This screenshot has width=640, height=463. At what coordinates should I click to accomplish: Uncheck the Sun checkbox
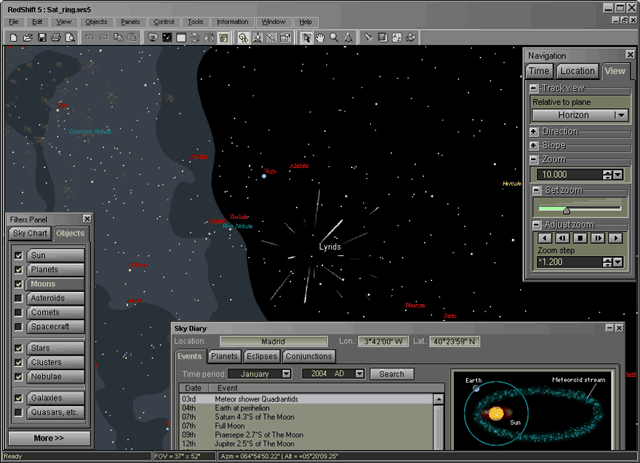[19, 255]
